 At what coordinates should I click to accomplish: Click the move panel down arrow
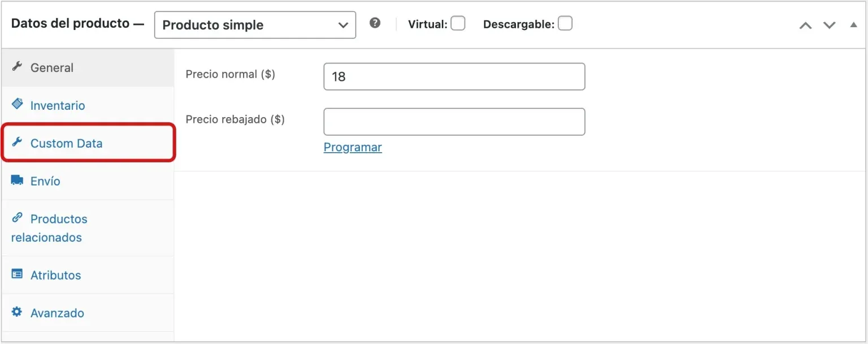click(829, 25)
